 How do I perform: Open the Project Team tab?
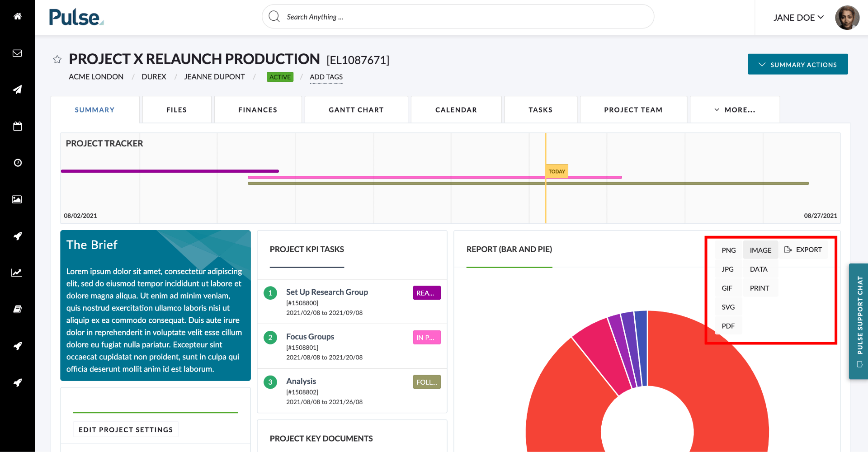pyautogui.click(x=633, y=110)
